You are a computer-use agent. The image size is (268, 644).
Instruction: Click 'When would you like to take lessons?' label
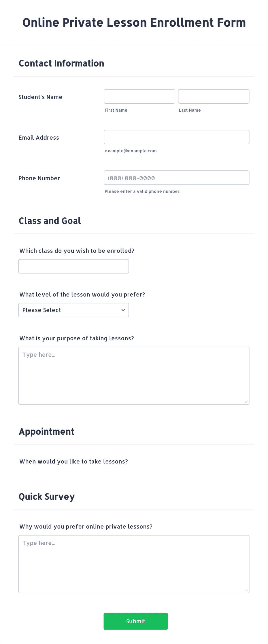[74, 461]
